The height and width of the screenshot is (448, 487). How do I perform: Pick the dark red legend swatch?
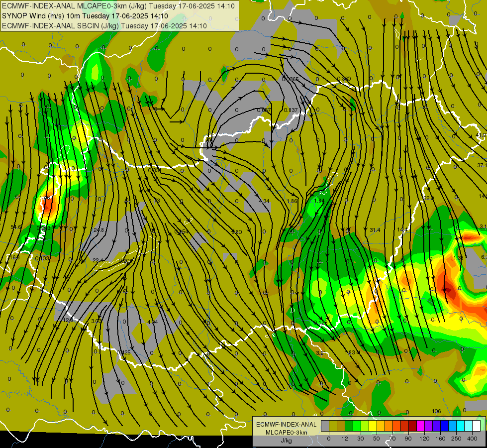[x=413, y=426]
